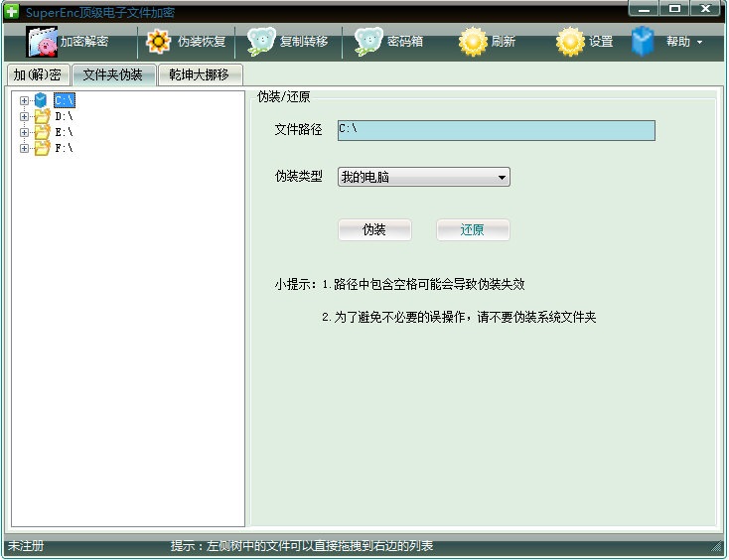The height and width of the screenshot is (560, 729).
Task: Click the 设置 sun icon
Action: (x=570, y=42)
